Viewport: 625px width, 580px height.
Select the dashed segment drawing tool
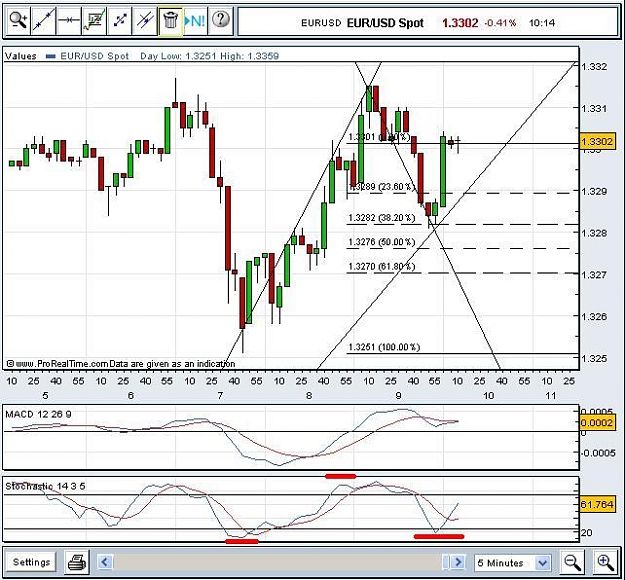click(120, 20)
